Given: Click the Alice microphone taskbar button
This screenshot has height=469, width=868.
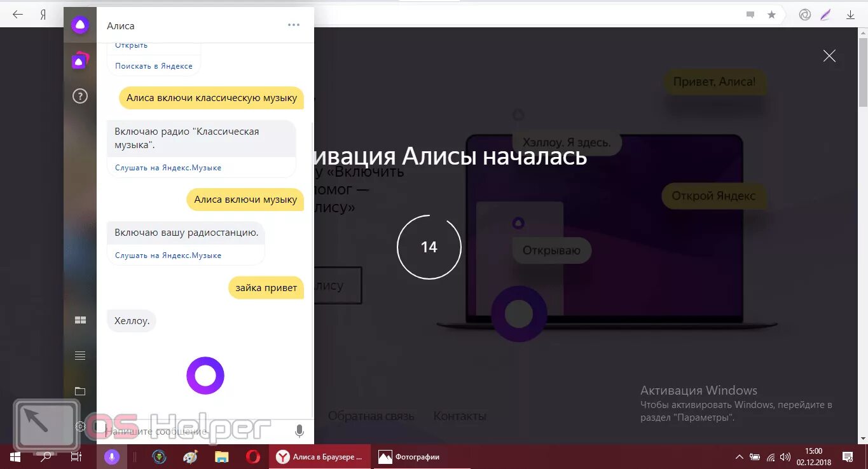Looking at the screenshot, I should (111, 457).
